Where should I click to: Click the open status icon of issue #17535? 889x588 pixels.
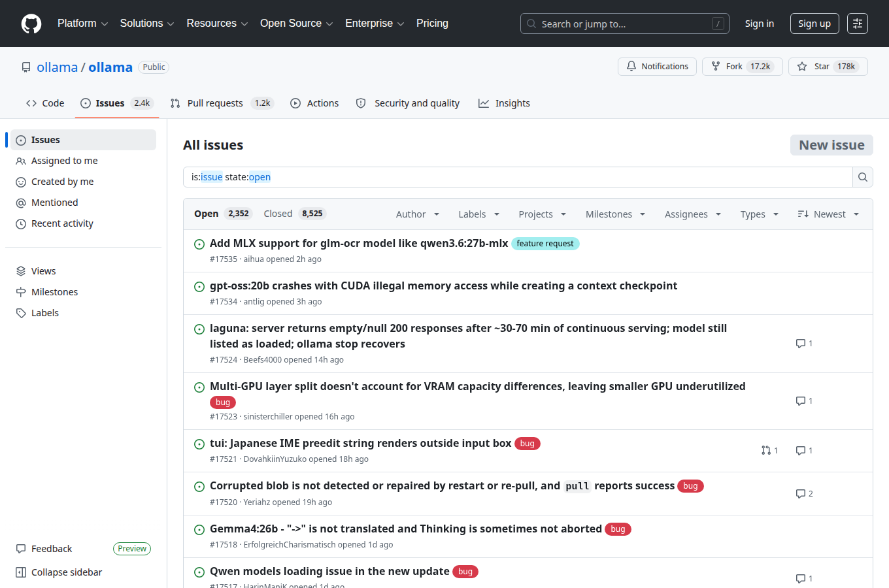(x=199, y=244)
